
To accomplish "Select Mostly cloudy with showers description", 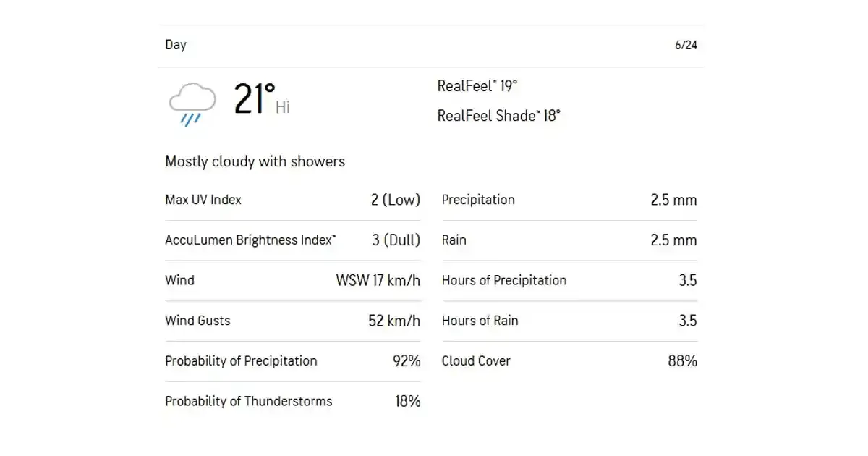I will 255,161.
